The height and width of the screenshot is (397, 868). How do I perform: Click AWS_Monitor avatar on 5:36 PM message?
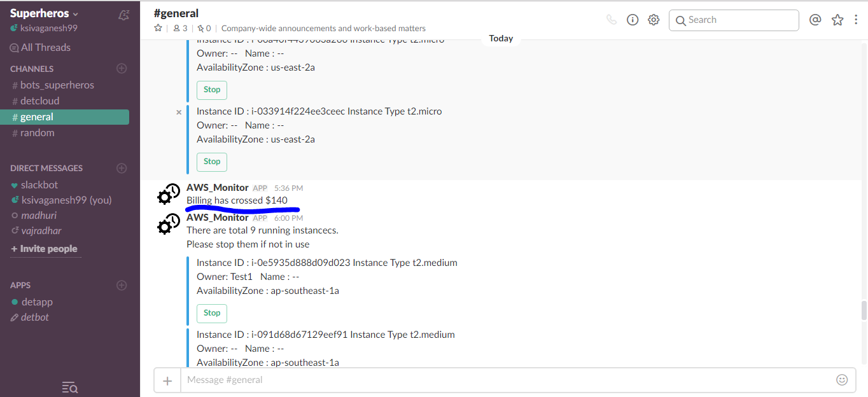pos(169,194)
